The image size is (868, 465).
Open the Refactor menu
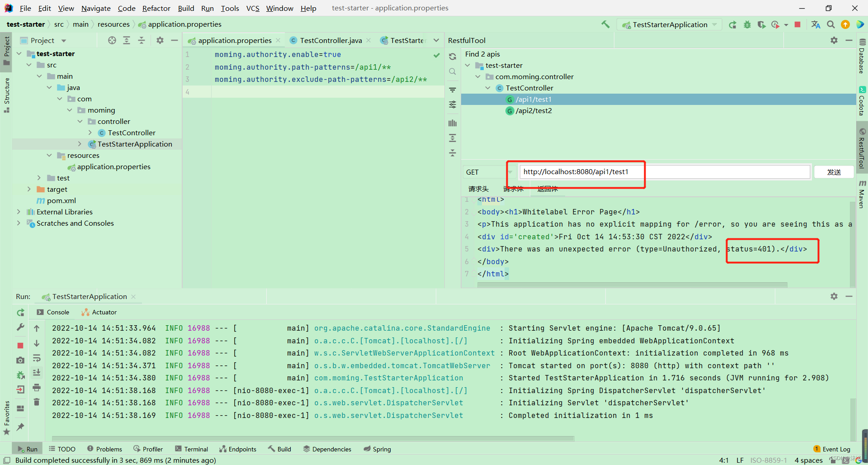point(156,8)
